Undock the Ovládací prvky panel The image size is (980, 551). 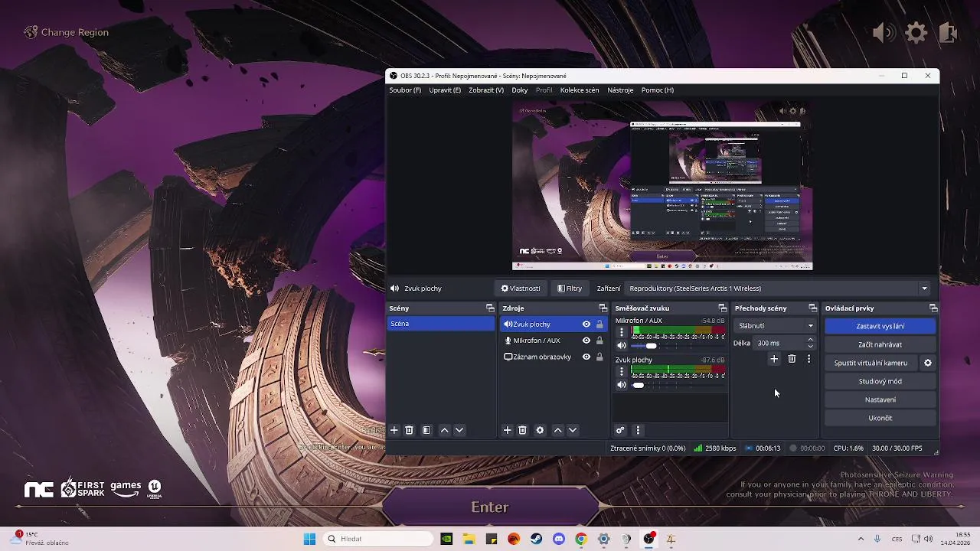(933, 308)
